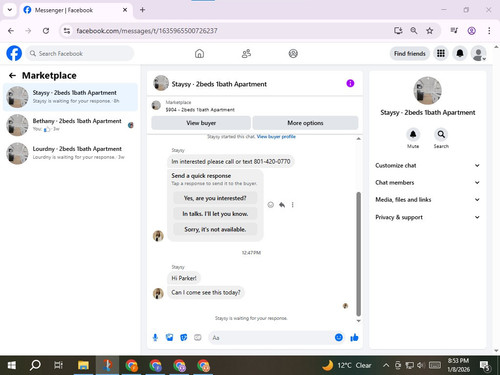Search in conversation with the magnifier icon

point(441,134)
